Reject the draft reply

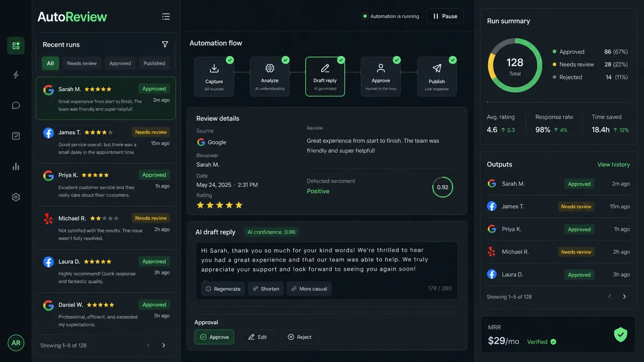tap(299, 337)
